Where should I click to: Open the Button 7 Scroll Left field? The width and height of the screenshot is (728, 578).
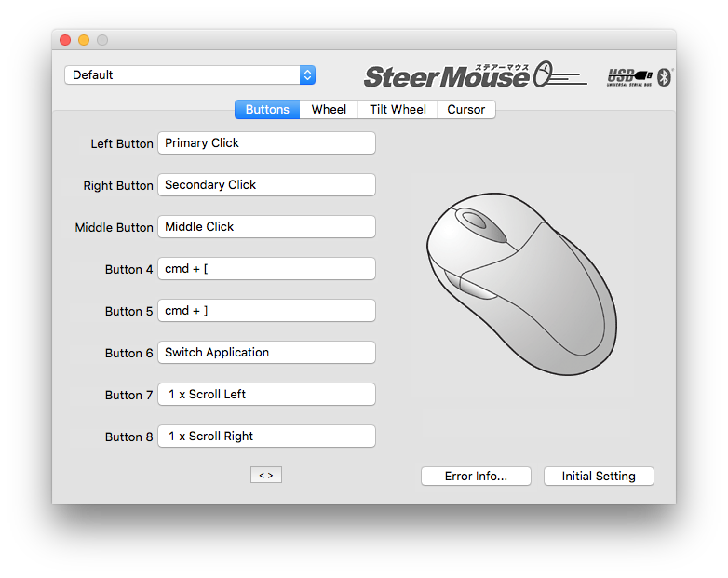pos(267,394)
